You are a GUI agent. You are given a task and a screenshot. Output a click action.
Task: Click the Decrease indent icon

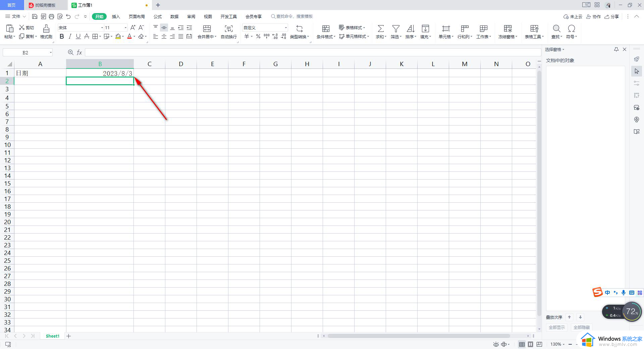[181, 28]
